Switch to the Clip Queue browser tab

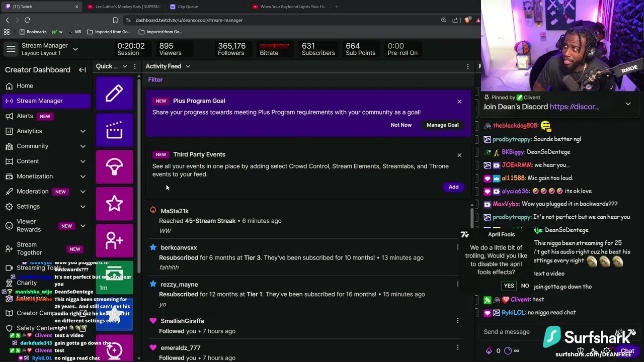click(205, 7)
